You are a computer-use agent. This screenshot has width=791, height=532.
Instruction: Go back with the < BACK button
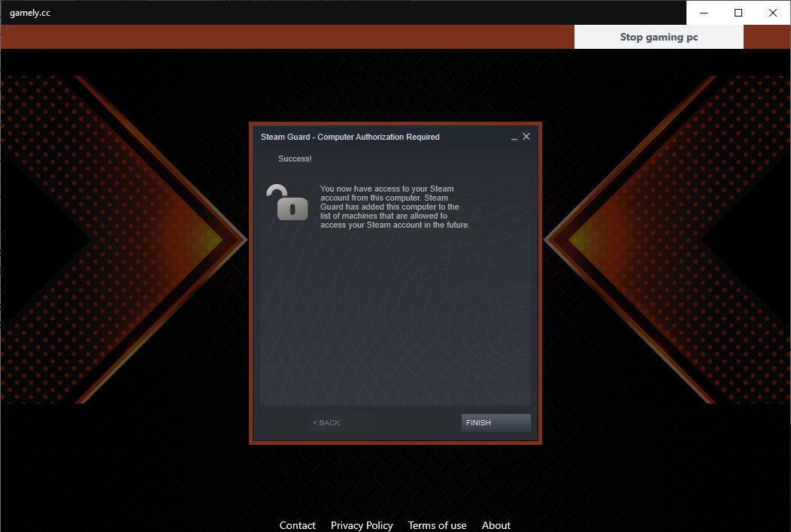click(342, 422)
